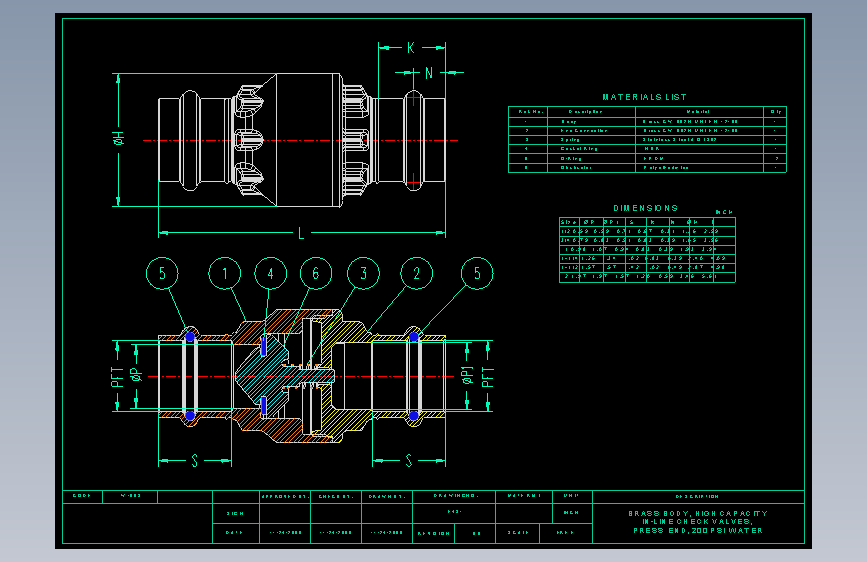Click the S dimension under right press end
This screenshot has width=867, height=562.
tap(409, 461)
